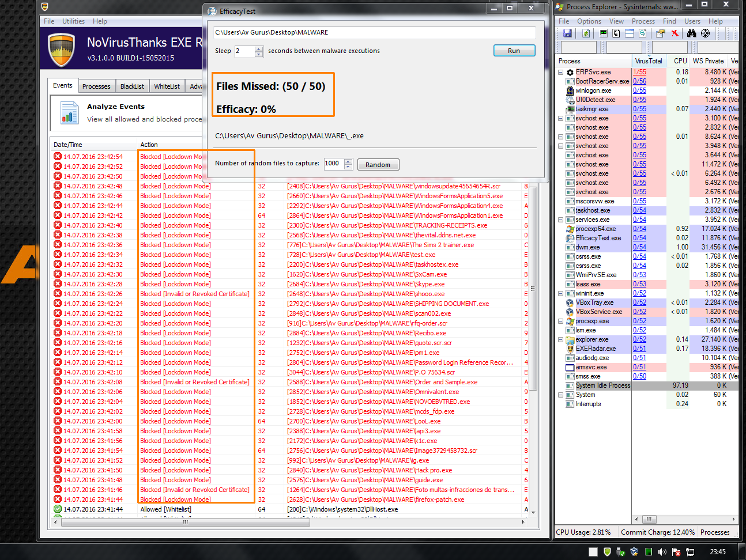Click the malware folder path input field
Screen dimensions: 746x560
click(374, 32)
